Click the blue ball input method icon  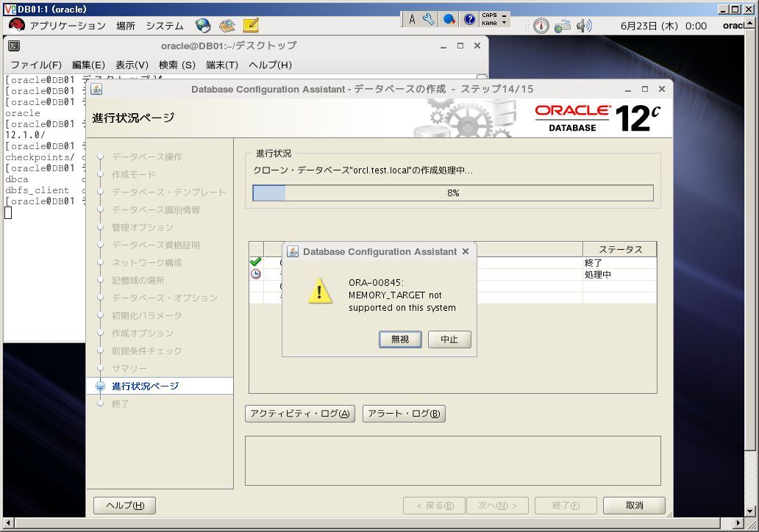point(449,19)
